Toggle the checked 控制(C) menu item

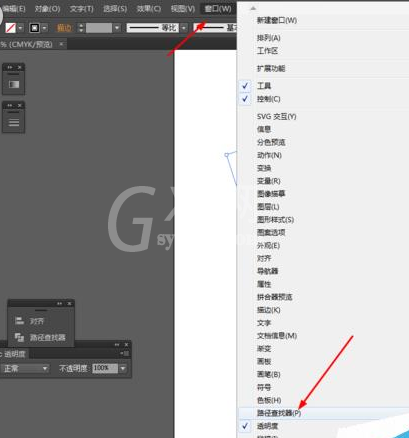coord(323,99)
